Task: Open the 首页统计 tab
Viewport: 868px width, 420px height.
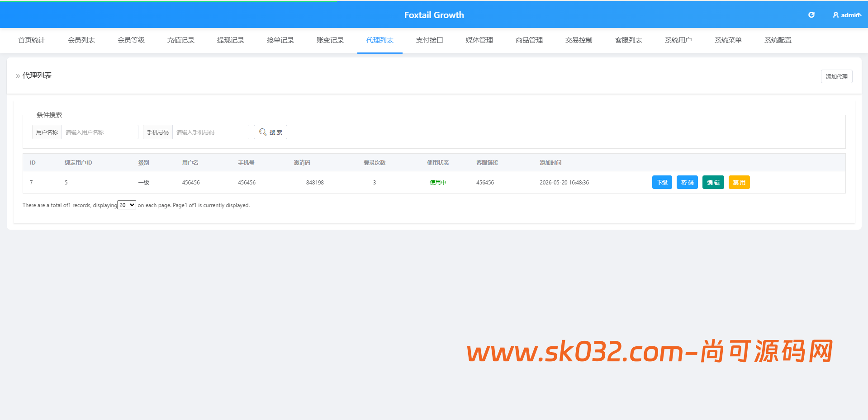Action: (32, 40)
